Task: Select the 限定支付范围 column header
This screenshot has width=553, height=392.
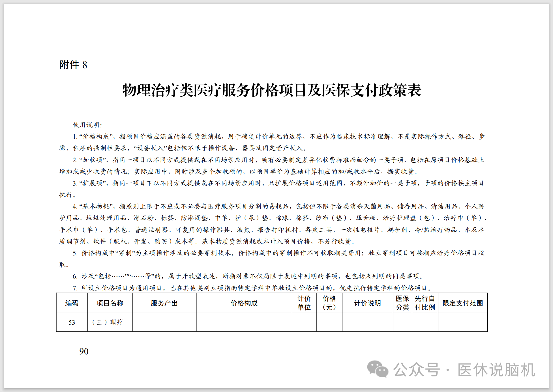Action: (x=462, y=303)
